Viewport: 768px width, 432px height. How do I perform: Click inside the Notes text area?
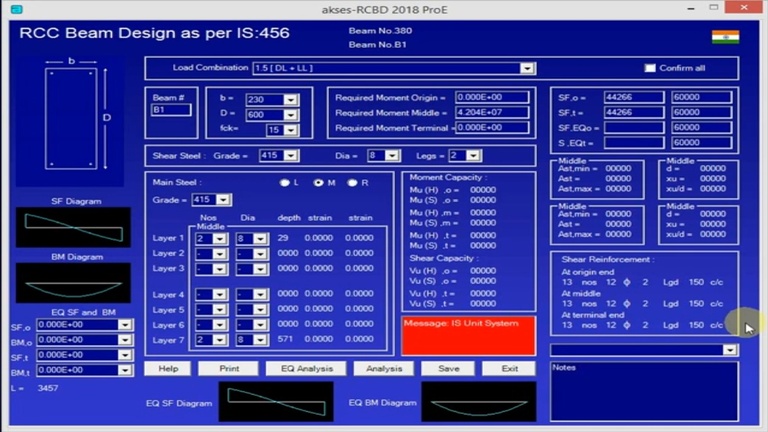tap(643, 390)
